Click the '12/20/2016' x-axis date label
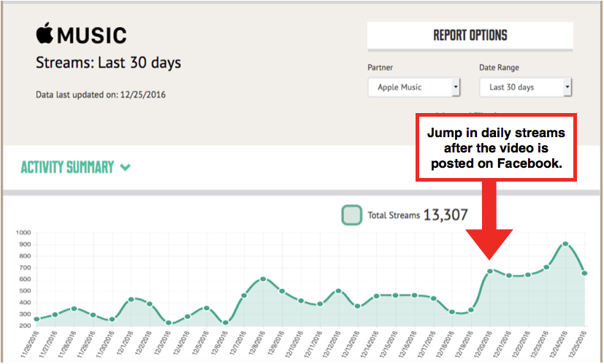Screen dimensions: 604x364 [483, 344]
